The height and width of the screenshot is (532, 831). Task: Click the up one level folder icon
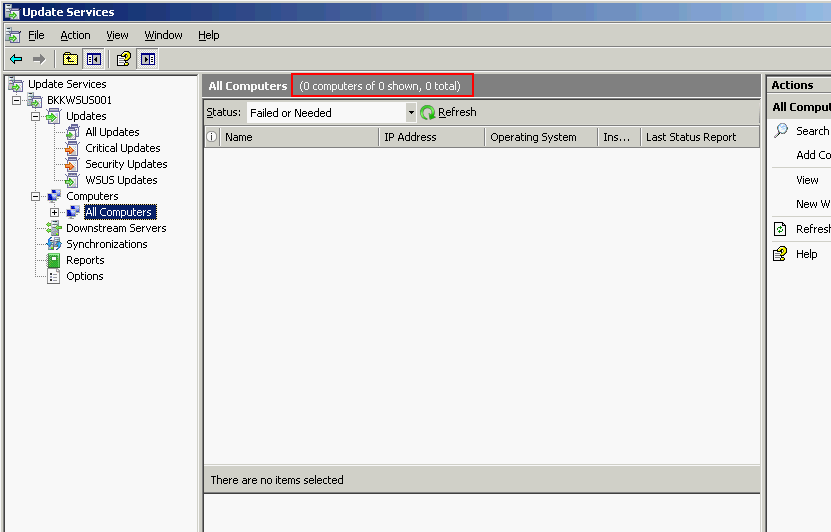(70, 59)
